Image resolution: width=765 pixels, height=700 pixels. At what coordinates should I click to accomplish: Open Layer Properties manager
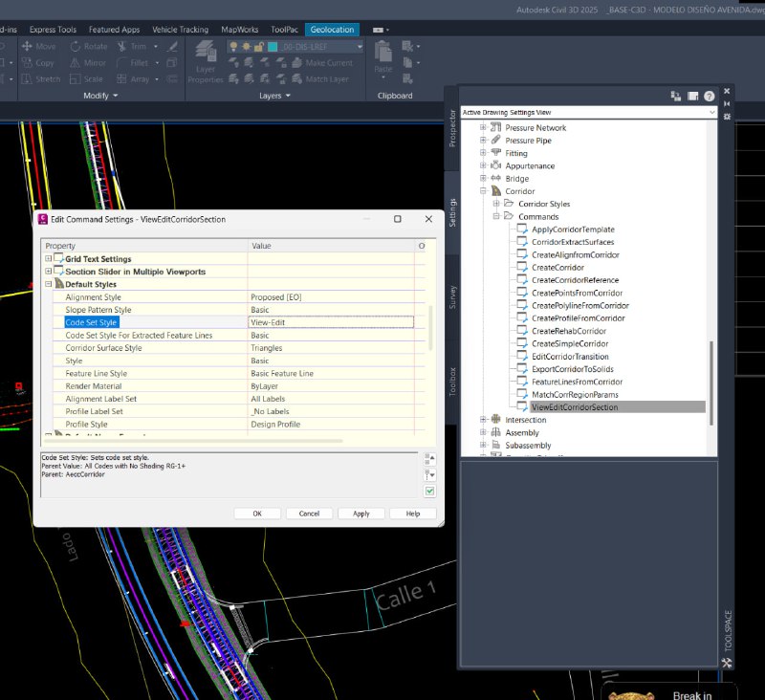206,62
